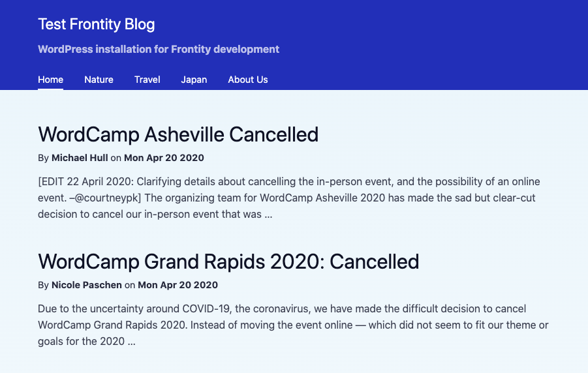The height and width of the screenshot is (373, 588).
Task: Navigate to the Japan category
Action: [194, 80]
